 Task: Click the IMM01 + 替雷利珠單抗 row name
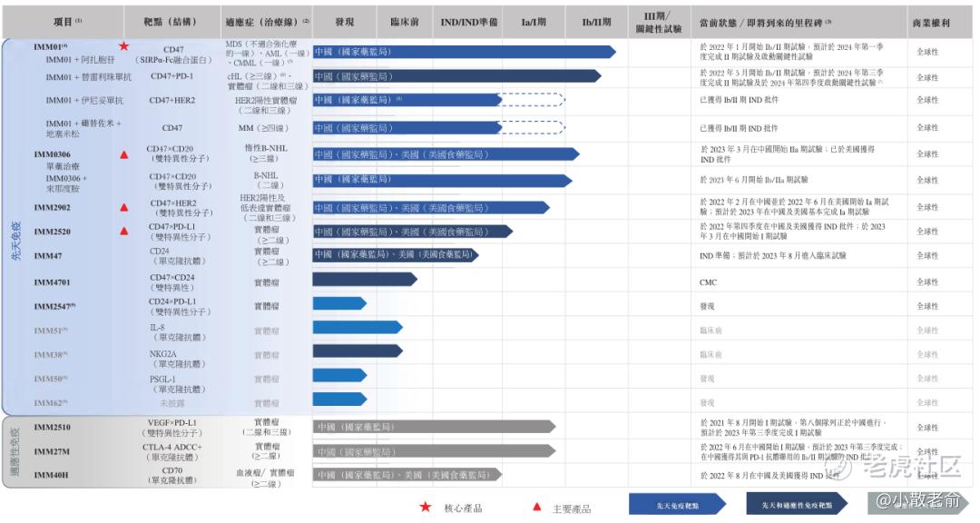[x=88, y=77]
